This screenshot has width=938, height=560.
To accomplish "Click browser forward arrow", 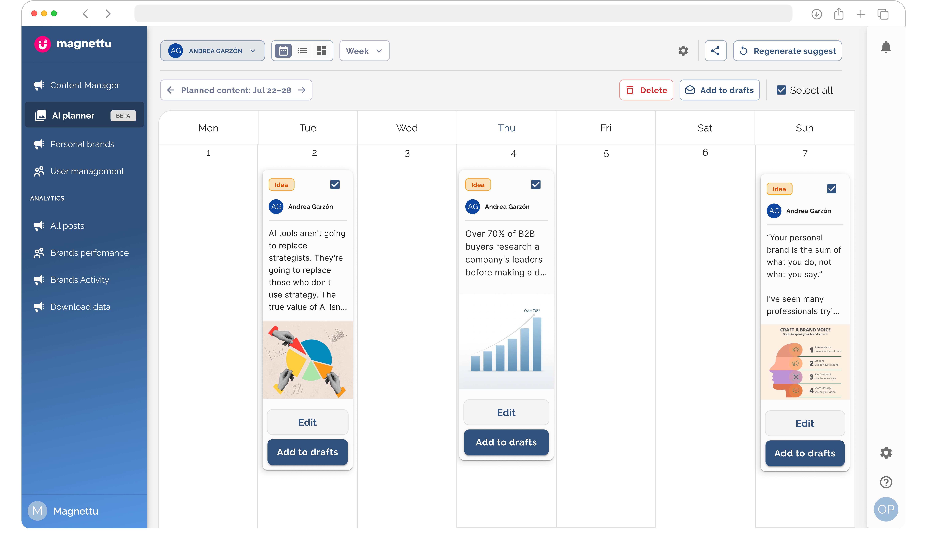I will (108, 14).
